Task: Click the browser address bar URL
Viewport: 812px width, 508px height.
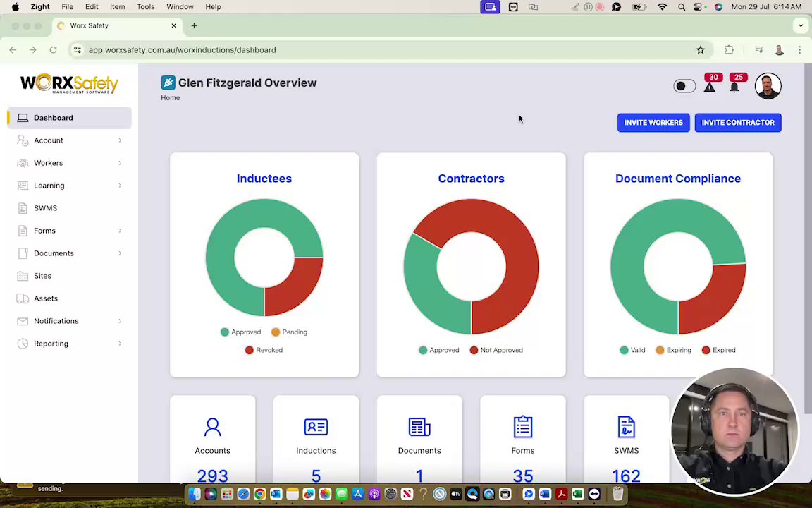Action: [183, 50]
